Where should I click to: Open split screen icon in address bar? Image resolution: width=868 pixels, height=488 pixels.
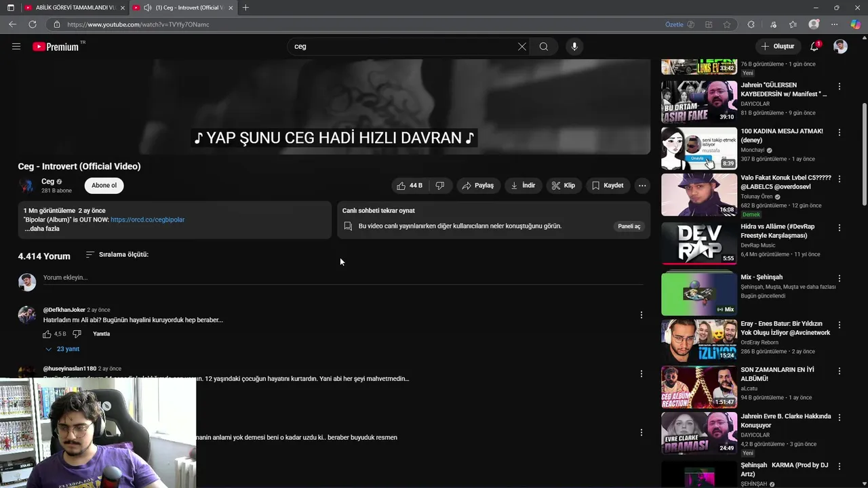click(x=709, y=24)
